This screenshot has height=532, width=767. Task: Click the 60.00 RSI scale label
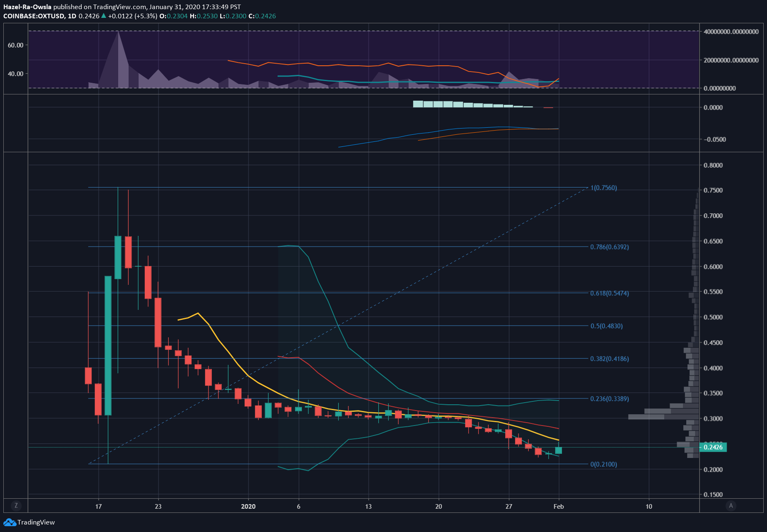(15, 45)
